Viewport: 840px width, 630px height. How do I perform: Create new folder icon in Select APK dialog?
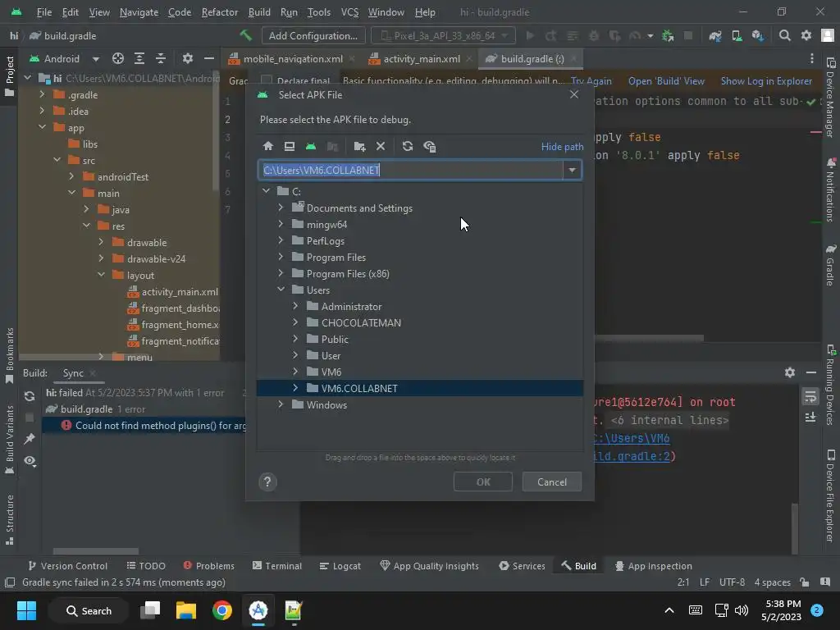pyautogui.click(x=359, y=146)
